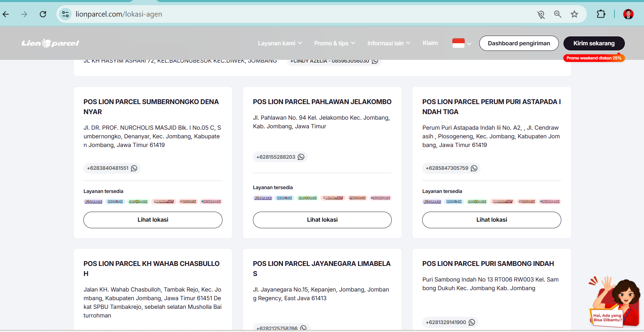Click the Promo weekend diskon 25% badge
The width and height of the screenshot is (644, 332).
click(594, 58)
